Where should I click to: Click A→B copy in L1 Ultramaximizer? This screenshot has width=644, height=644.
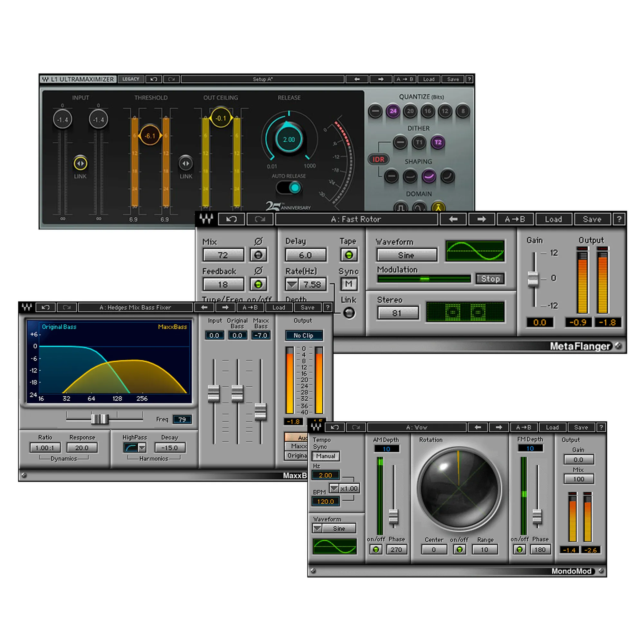tap(405, 79)
